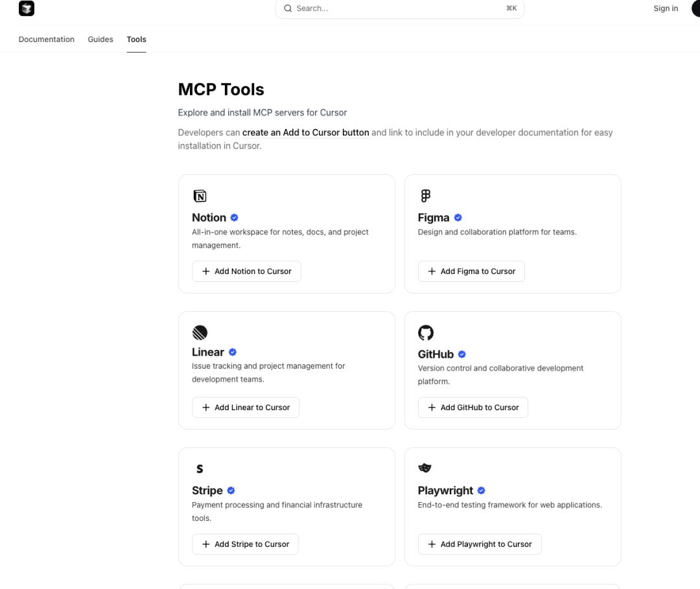Image resolution: width=700 pixels, height=589 pixels.
Task: Click the Figma logo icon
Action: 425,196
